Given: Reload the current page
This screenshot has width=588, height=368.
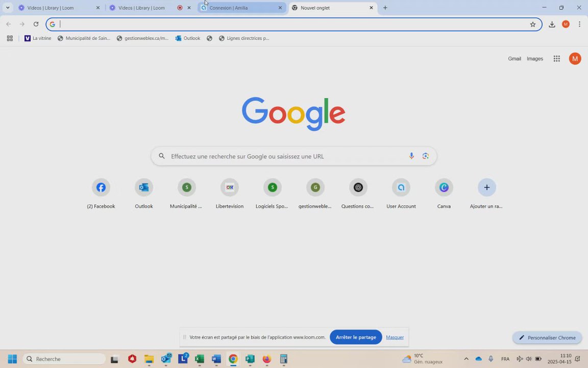Looking at the screenshot, I should click(x=36, y=25).
